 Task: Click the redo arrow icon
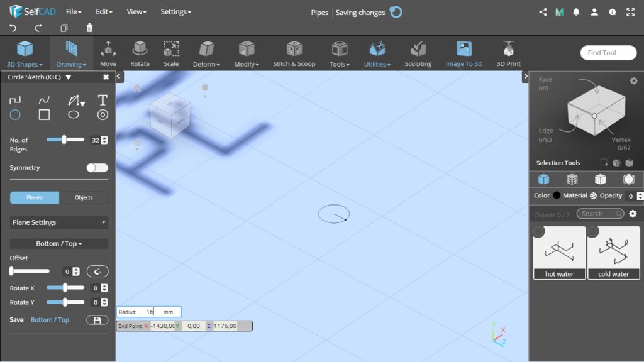coord(38,28)
